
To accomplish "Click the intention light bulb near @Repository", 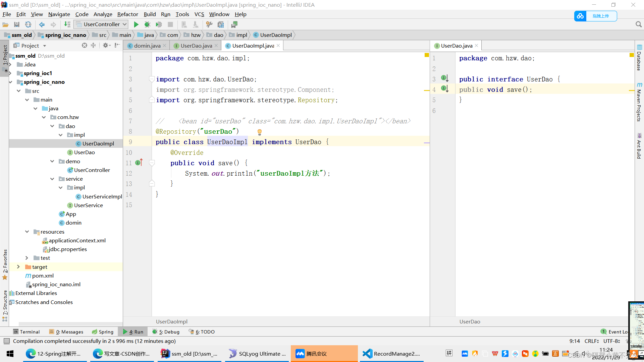I will click(x=259, y=132).
